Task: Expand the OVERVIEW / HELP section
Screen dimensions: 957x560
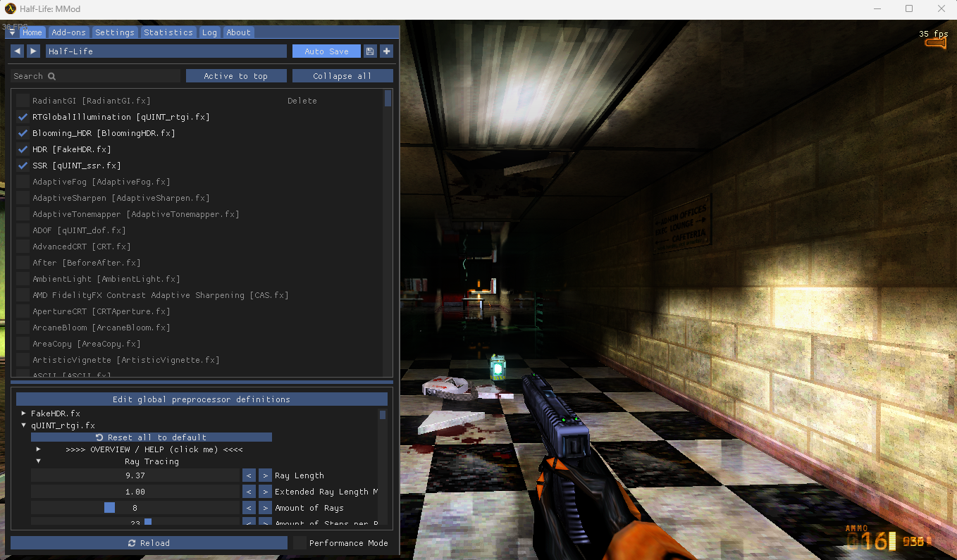Action: tap(38, 449)
